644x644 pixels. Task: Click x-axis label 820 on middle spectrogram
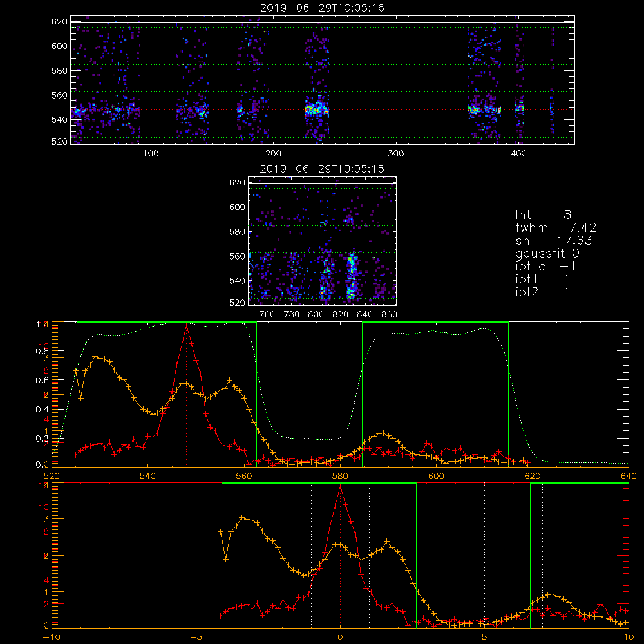tap(341, 314)
